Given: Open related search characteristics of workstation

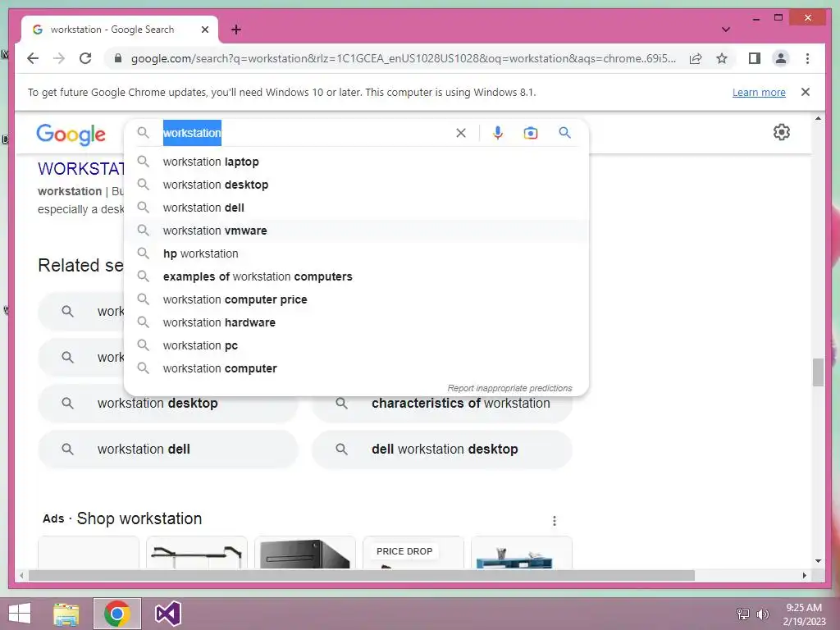Looking at the screenshot, I should 442,404.
